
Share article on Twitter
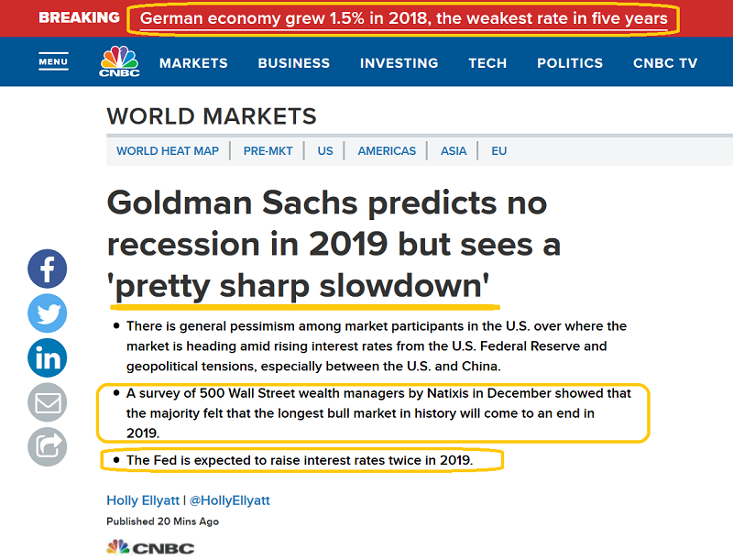pos(48,313)
